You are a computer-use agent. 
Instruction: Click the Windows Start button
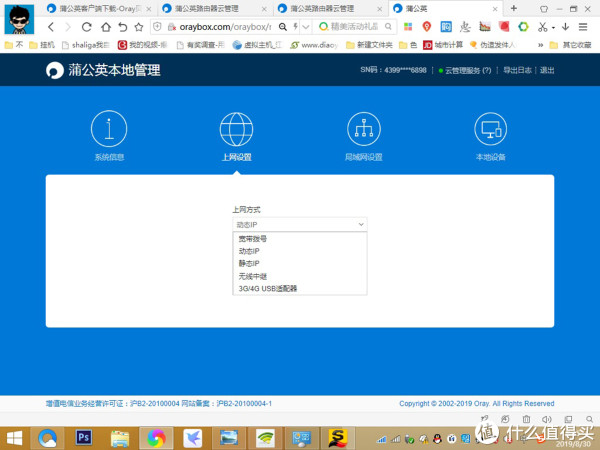[14, 438]
